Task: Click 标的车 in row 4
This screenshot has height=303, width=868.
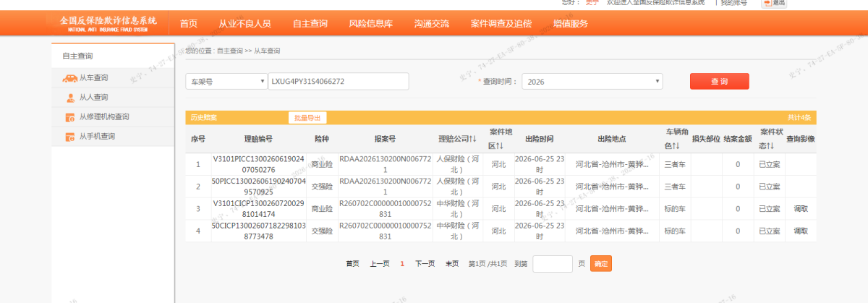Action: pyautogui.click(x=675, y=231)
